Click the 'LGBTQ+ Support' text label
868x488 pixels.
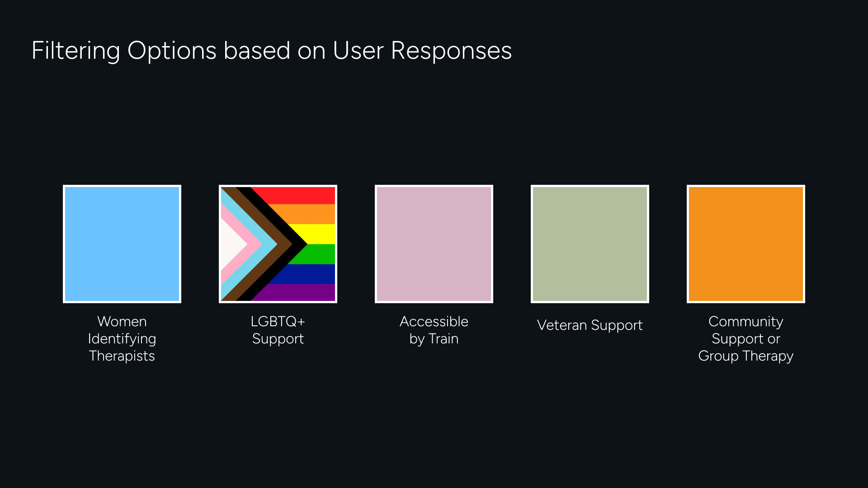pos(278,330)
